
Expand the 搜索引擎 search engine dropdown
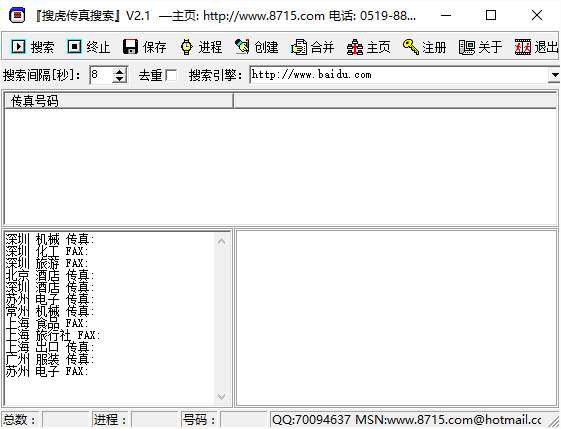(x=555, y=75)
